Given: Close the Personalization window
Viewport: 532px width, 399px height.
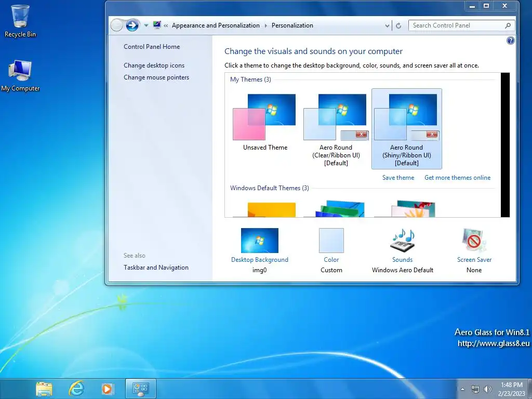Looking at the screenshot, I should [504, 6].
